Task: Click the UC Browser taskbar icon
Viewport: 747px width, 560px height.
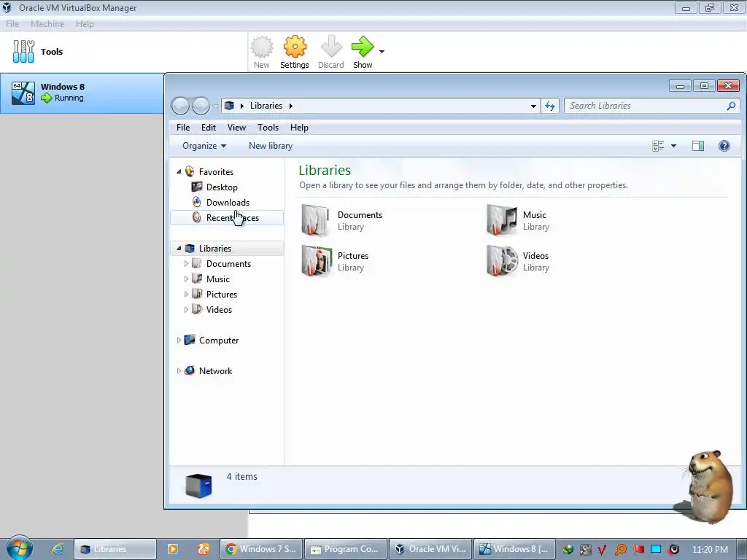Action: pyautogui.click(x=204, y=549)
